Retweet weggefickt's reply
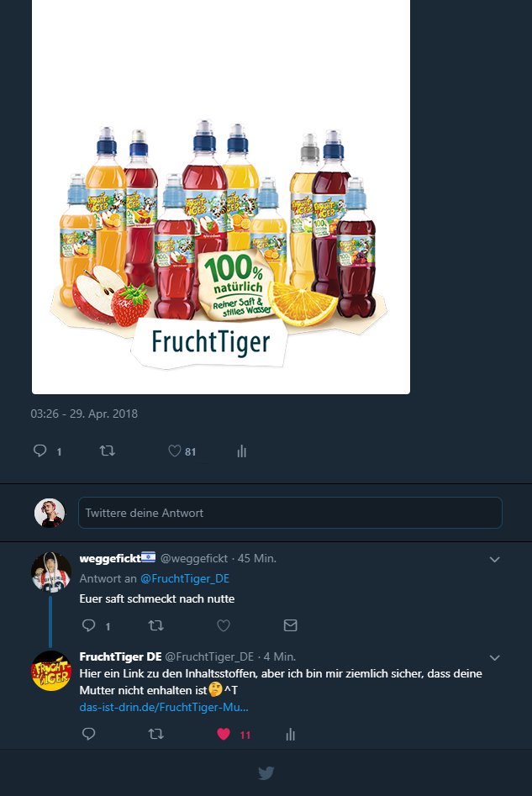The height and width of the screenshot is (796, 532). (x=155, y=625)
